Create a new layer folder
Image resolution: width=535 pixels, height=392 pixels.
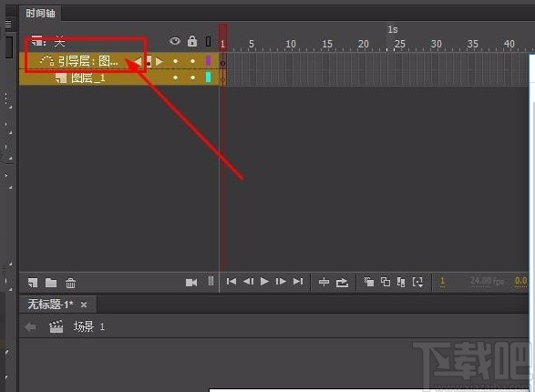click(51, 283)
